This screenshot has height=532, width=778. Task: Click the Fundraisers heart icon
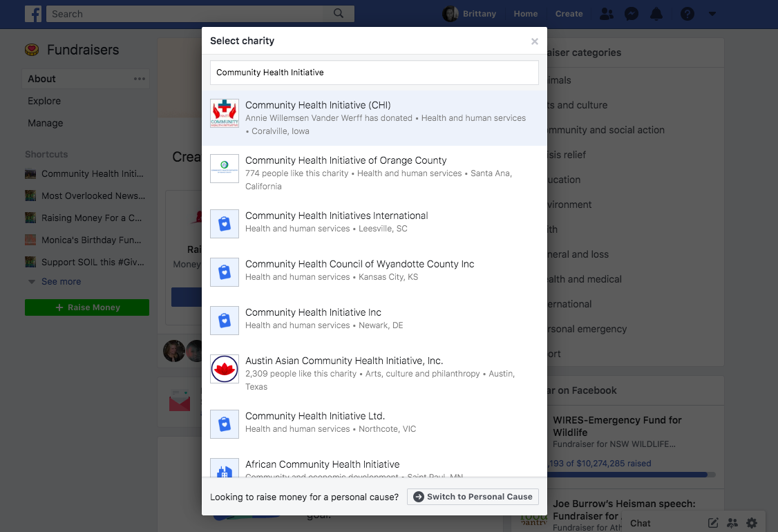[32, 50]
